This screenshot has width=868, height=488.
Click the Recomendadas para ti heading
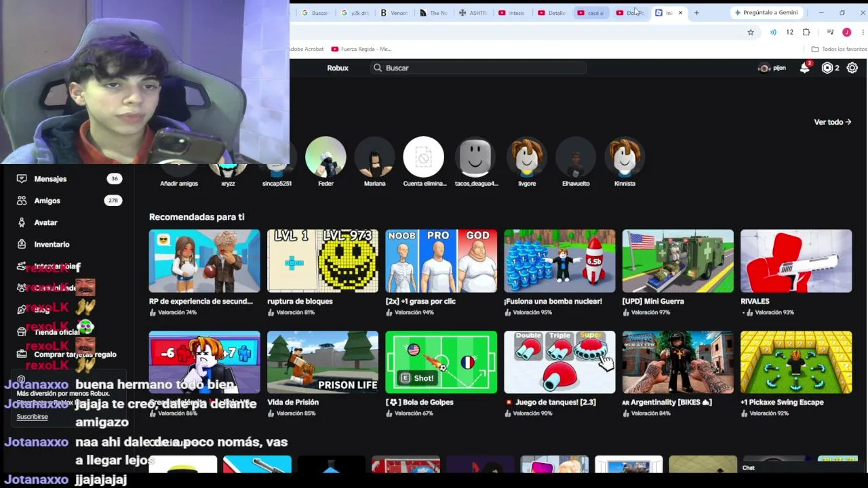pyautogui.click(x=197, y=217)
